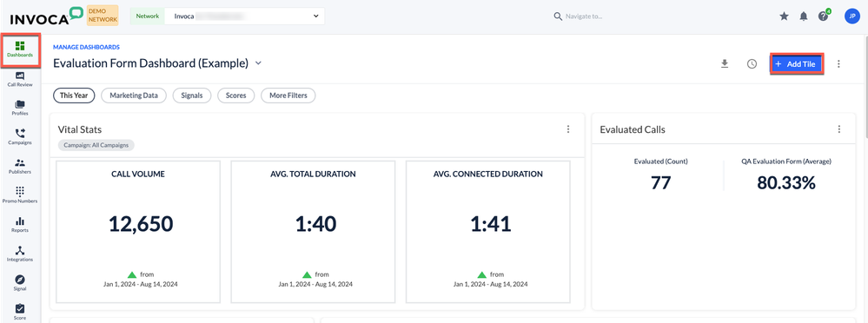This screenshot has height=323, width=868.
Task: Click the search magnifier icon
Action: click(x=558, y=16)
